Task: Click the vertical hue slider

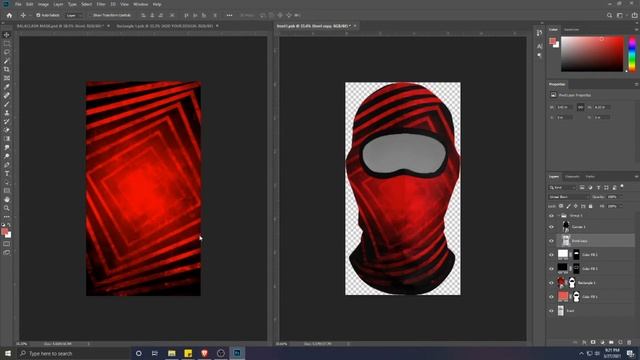Action: 632,54
